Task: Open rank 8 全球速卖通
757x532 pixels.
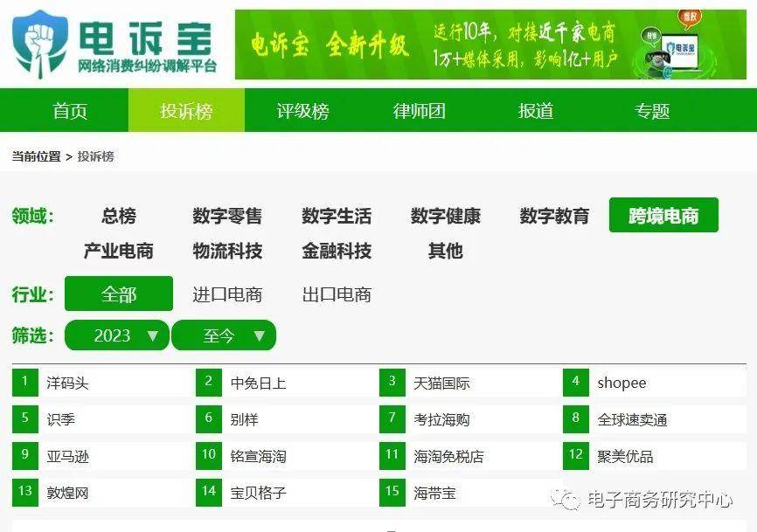Action: [633, 419]
